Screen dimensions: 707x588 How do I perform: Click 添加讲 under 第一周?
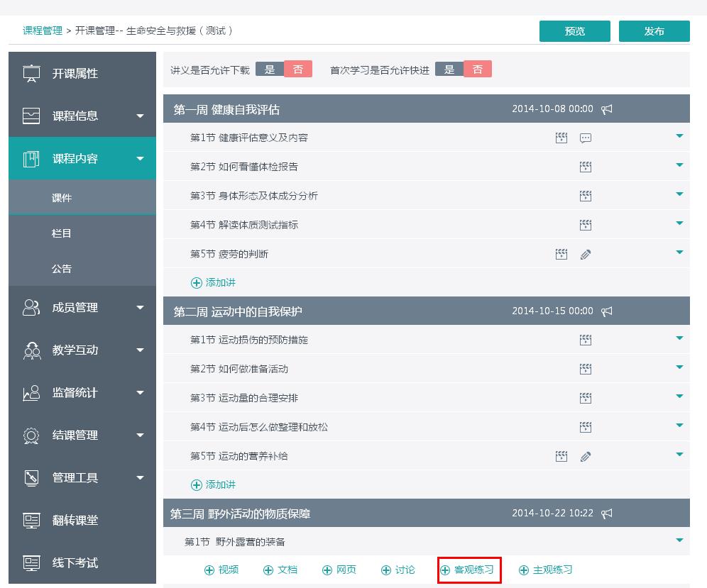coord(214,282)
